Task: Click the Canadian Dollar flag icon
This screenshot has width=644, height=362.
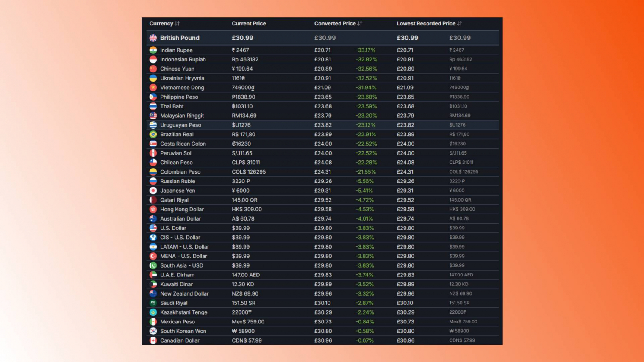Action: pyautogui.click(x=153, y=340)
